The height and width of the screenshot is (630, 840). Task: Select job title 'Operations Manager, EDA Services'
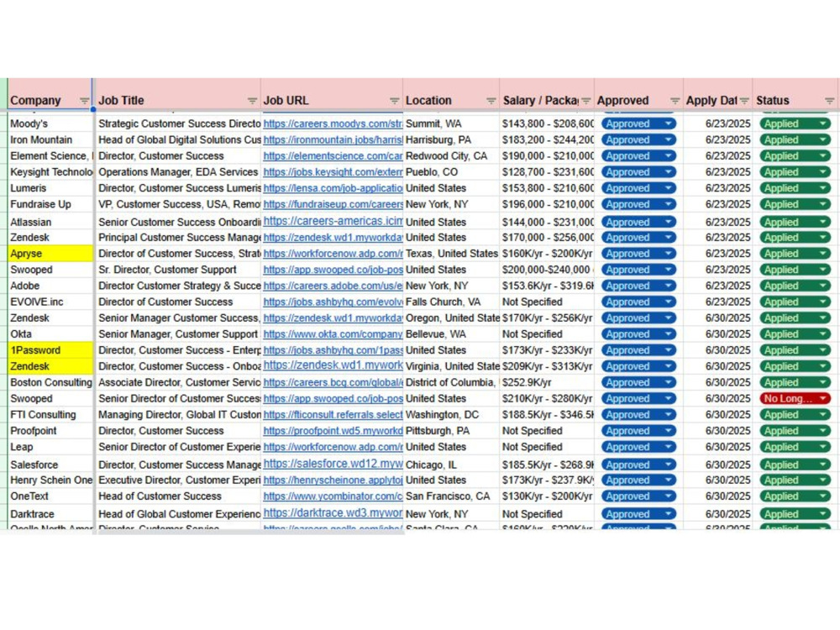(178, 172)
